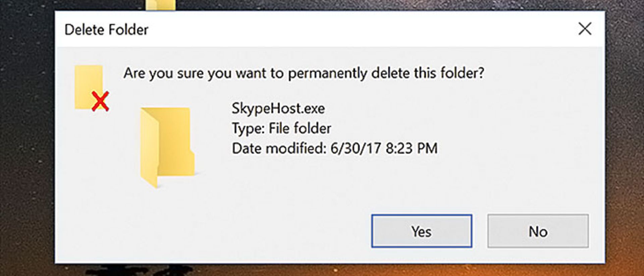Click the large open yellow folder icon

[x=167, y=148]
